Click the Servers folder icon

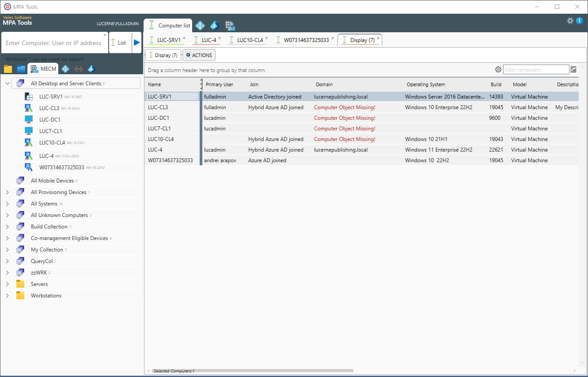click(20, 284)
